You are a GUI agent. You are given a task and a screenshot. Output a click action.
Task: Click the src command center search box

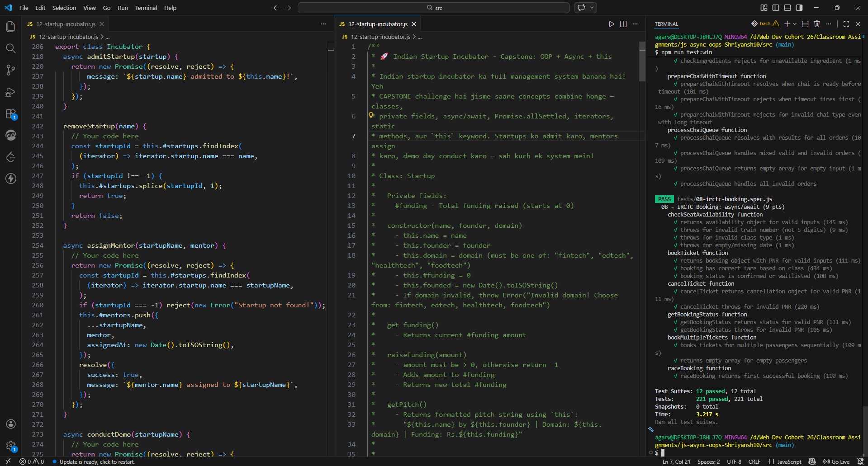[x=433, y=8]
